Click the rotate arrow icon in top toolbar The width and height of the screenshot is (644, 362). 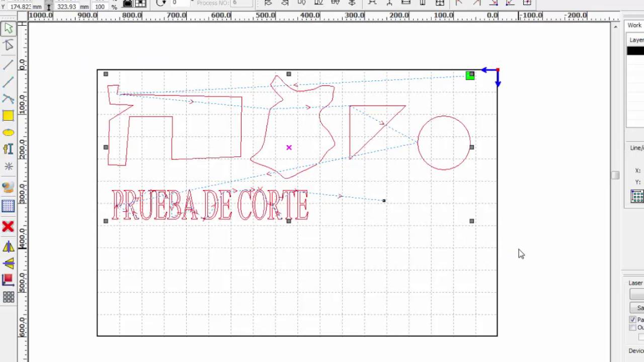161,3
